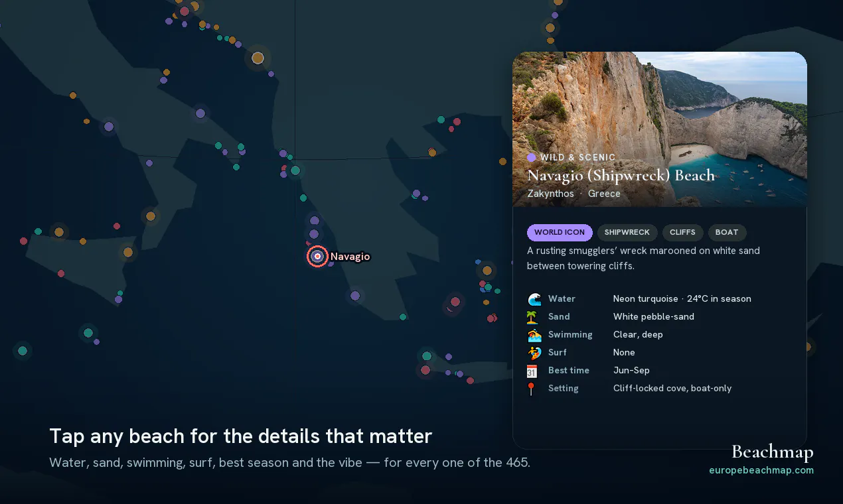The width and height of the screenshot is (843, 504).
Task: Click the purple Wild & Scenic dot
Action: (x=531, y=158)
